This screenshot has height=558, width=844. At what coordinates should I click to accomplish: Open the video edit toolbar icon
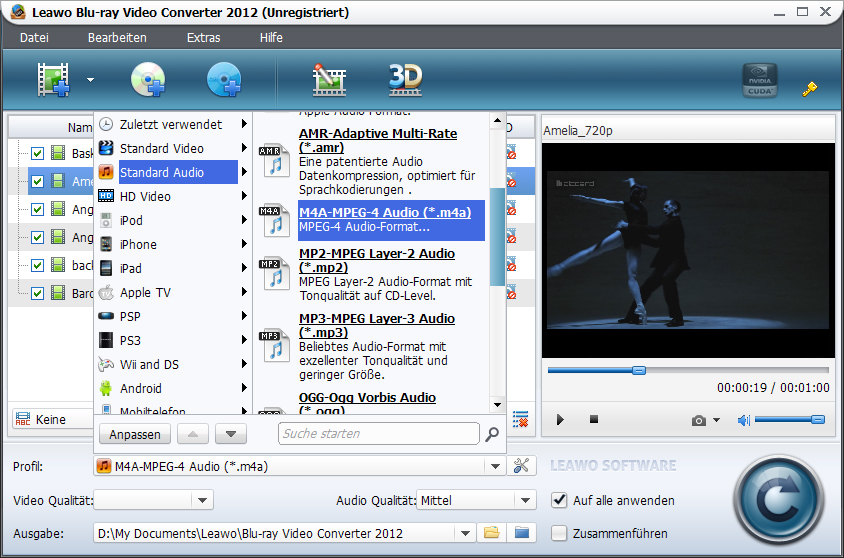(x=328, y=79)
